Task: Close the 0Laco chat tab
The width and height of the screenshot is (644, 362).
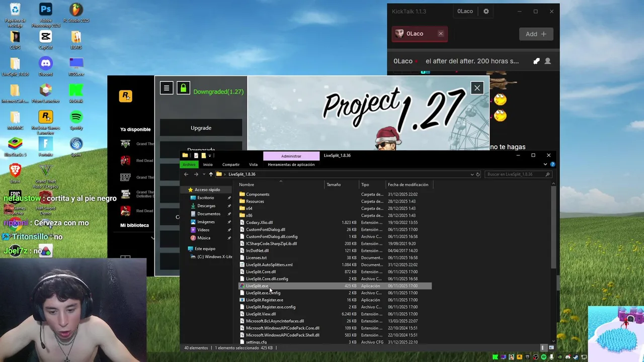Action: [441, 34]
